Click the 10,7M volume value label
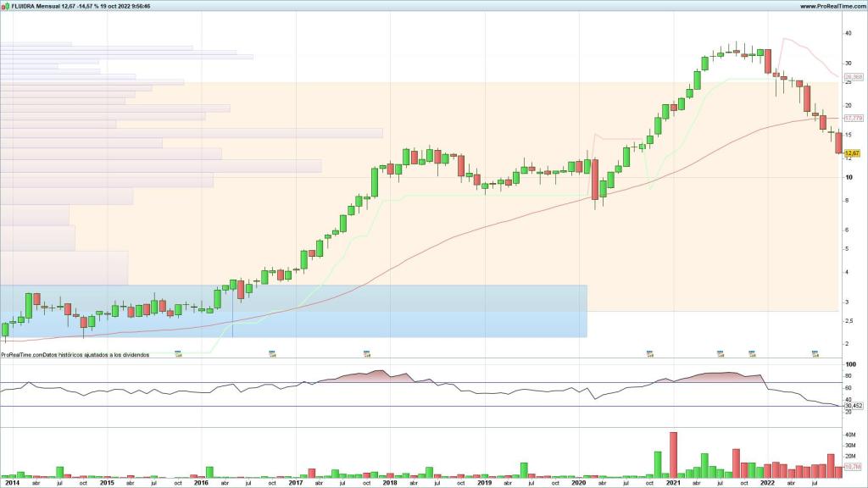Viewport: 868px width, 488px height. [853, 467]
